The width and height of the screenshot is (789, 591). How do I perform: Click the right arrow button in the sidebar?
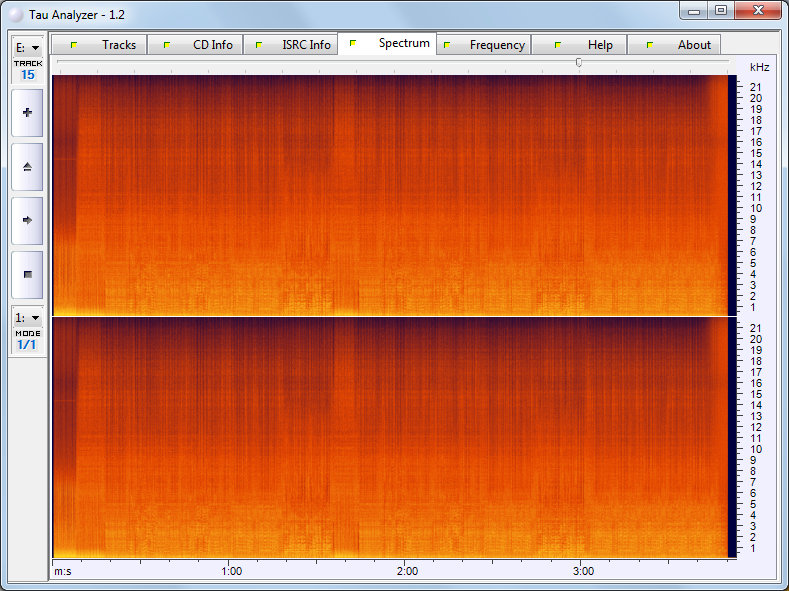point(27,220)
